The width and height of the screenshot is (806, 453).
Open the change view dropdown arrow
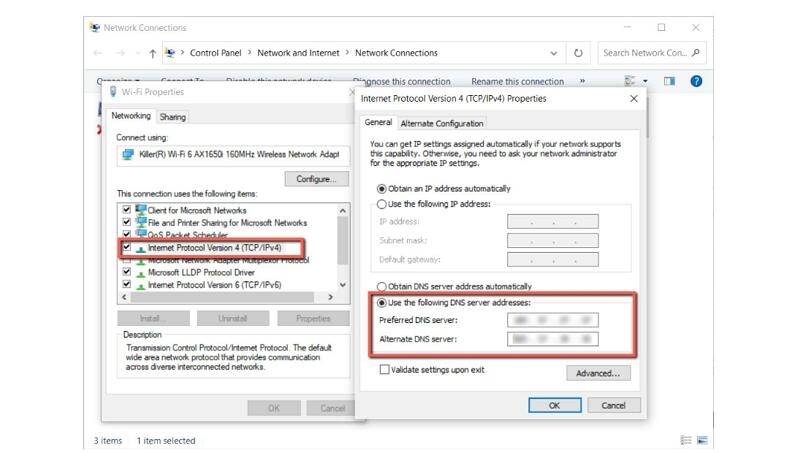point(645,81)
